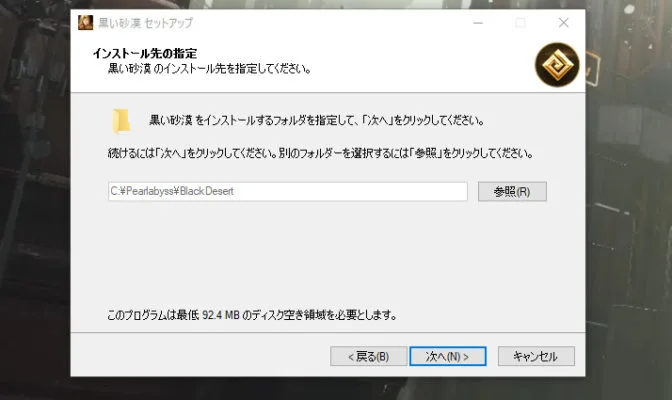The height and width of the screenshot is (400, 672).
Task: Go back using the 戻る(B) button
Action: (369, 356)
